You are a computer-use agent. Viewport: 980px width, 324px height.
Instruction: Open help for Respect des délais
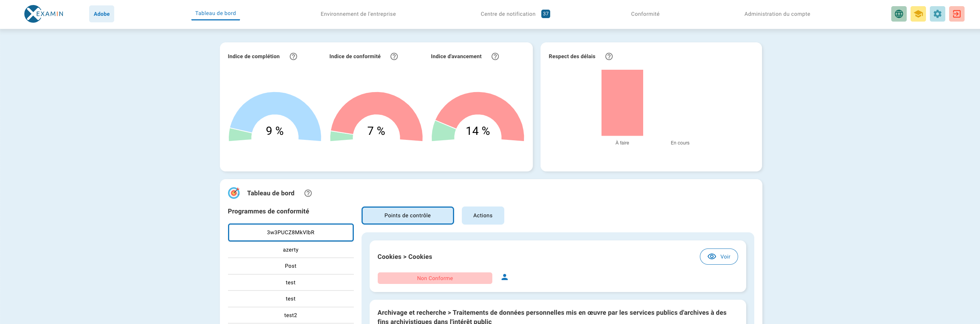point(609,57)
